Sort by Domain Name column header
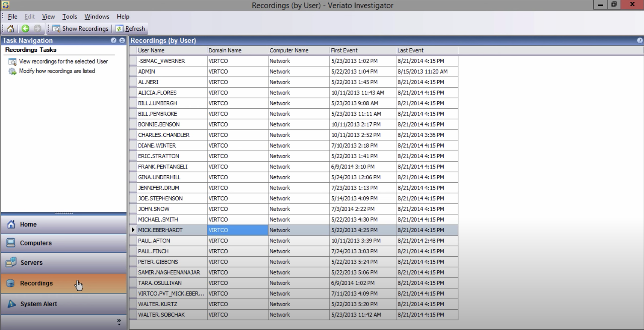The width and height of the screenshot is (644, 330). (237, 51)
